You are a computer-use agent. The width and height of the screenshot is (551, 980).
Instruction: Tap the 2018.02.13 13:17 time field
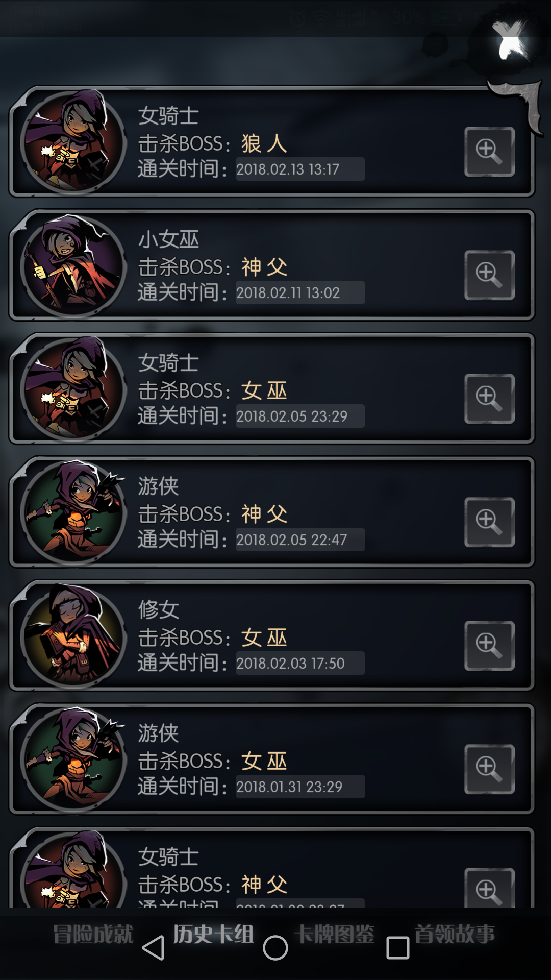tap(300, 169)
